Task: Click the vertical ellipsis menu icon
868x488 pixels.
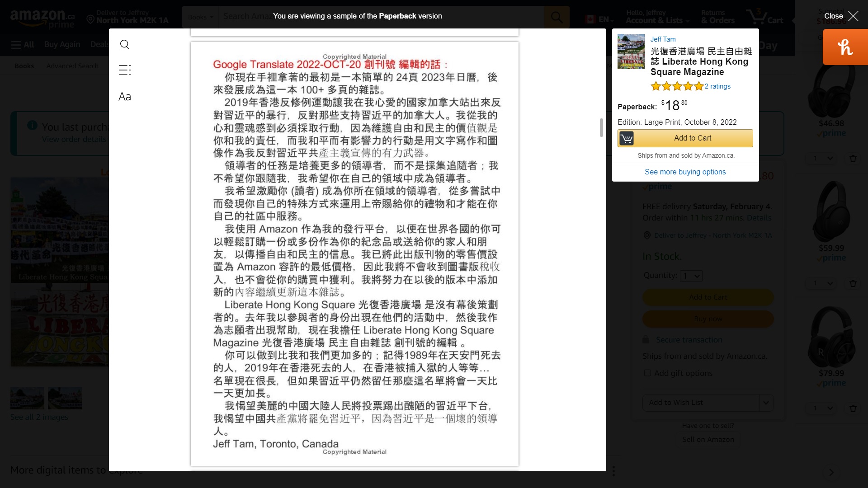Action: 613,471
